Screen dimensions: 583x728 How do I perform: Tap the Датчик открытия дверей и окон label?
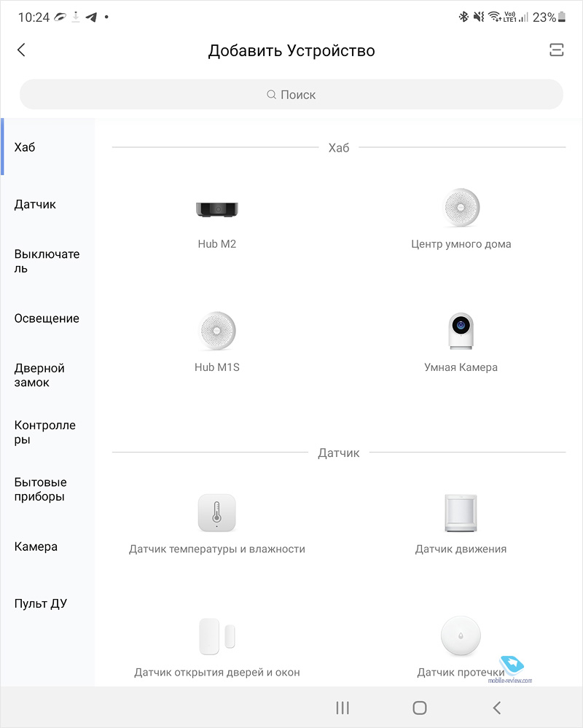(216, 673)
